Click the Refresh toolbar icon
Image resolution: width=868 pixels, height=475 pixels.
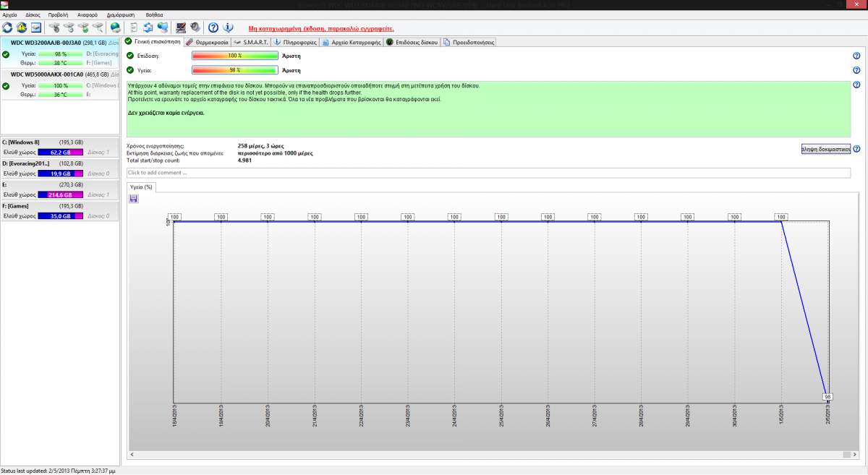point(7,27)
